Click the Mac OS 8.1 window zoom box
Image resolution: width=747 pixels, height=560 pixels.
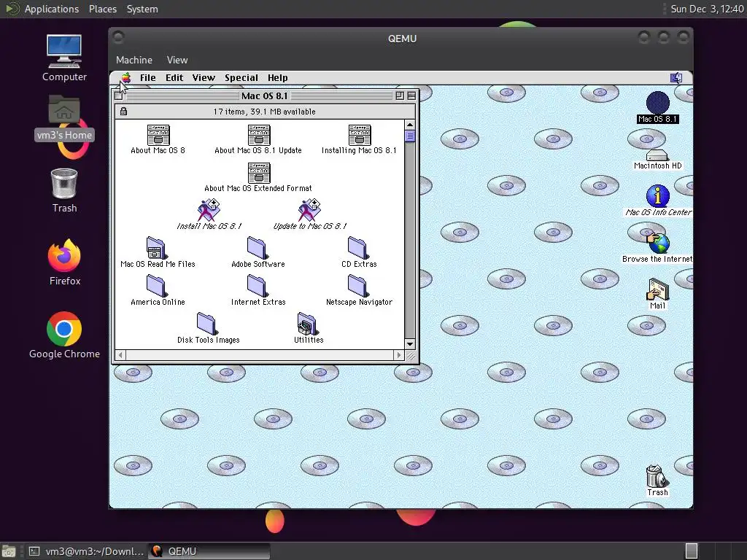pyautogui.click(x=400, y=96)
